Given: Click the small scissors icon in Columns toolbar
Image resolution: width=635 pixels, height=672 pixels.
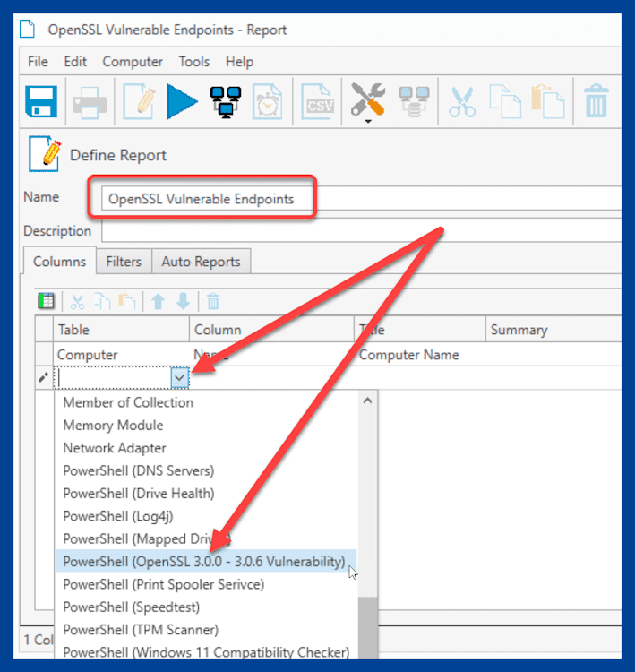Looking at the screenshot, I should tap(77, 302).
